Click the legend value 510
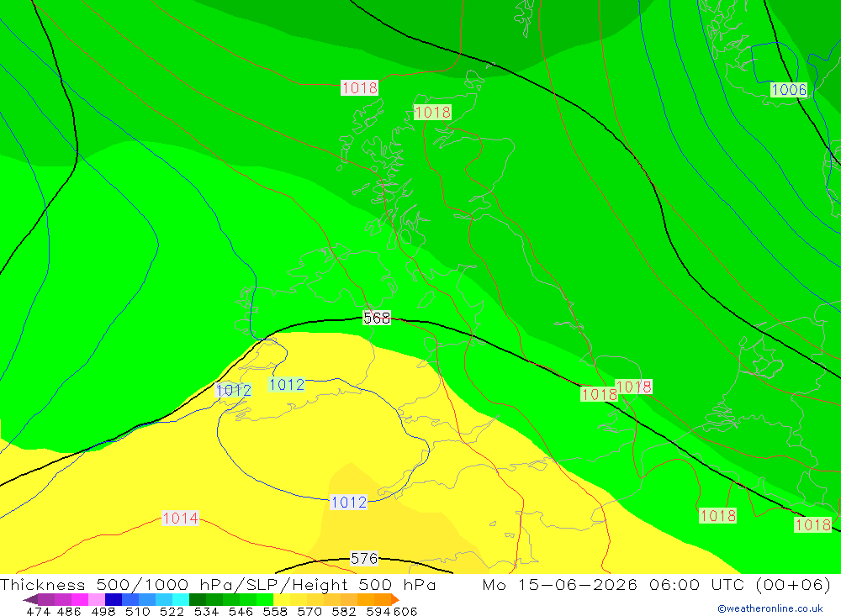Image resolution: width=841 pixels, height=616 pixels. (x=138, y=611)
